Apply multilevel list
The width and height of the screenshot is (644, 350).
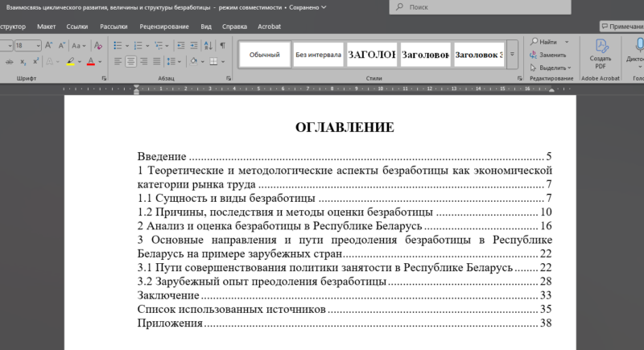pos(158,45)
